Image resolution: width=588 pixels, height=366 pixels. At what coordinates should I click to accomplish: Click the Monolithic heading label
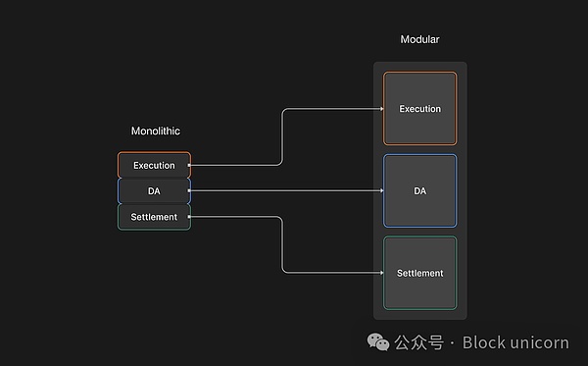[156, 131]
